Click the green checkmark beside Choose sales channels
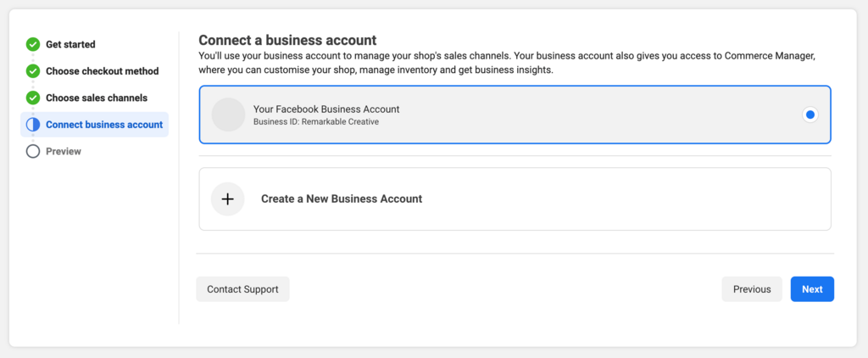868x358 pixels. (33, 98)
